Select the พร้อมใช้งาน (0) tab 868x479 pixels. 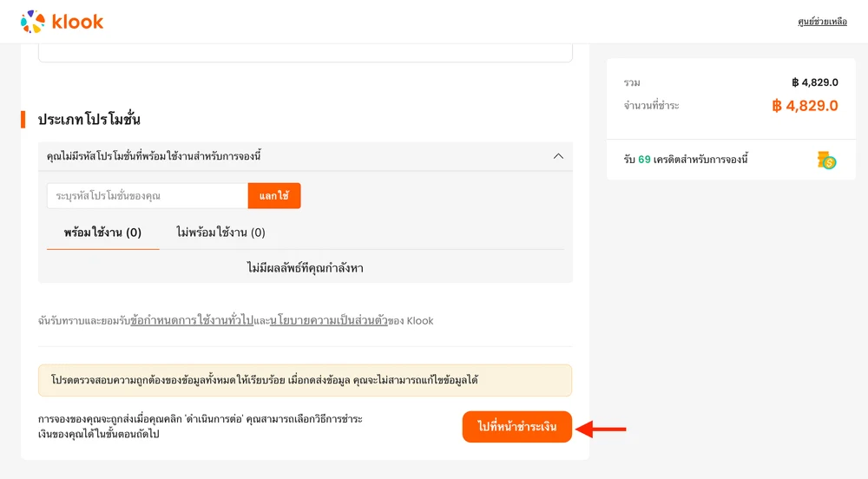click(x=103, y=233)
